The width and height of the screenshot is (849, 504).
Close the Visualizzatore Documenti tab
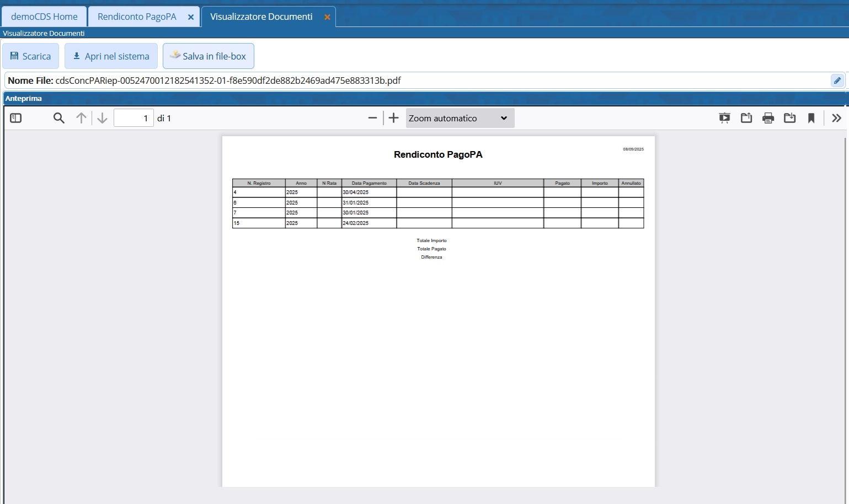(x=327, y=17)
